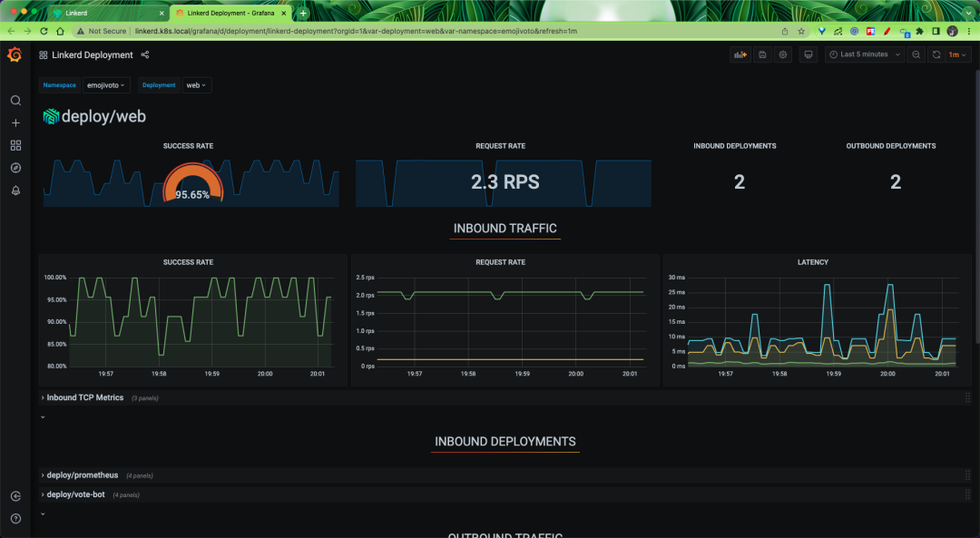This screenshot has height=538, width=980.
Task: Open the 1m refresh interval dropdown
Action: click(957, 55)
